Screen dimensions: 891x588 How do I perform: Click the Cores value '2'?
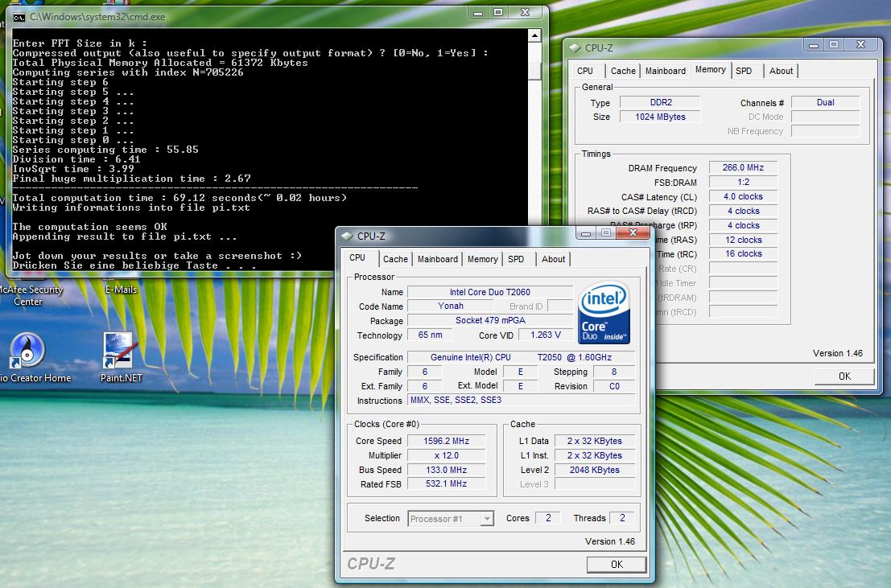pos(548,517)
